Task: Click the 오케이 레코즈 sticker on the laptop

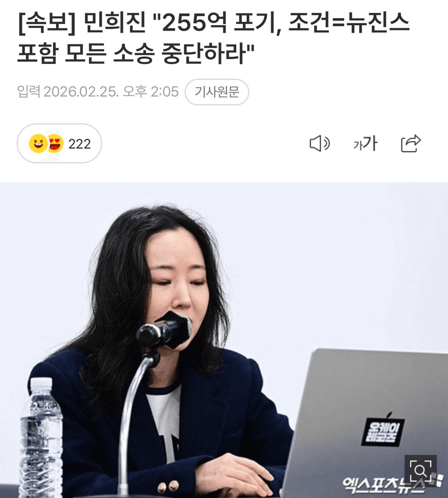Action: [x=382, y=431]
